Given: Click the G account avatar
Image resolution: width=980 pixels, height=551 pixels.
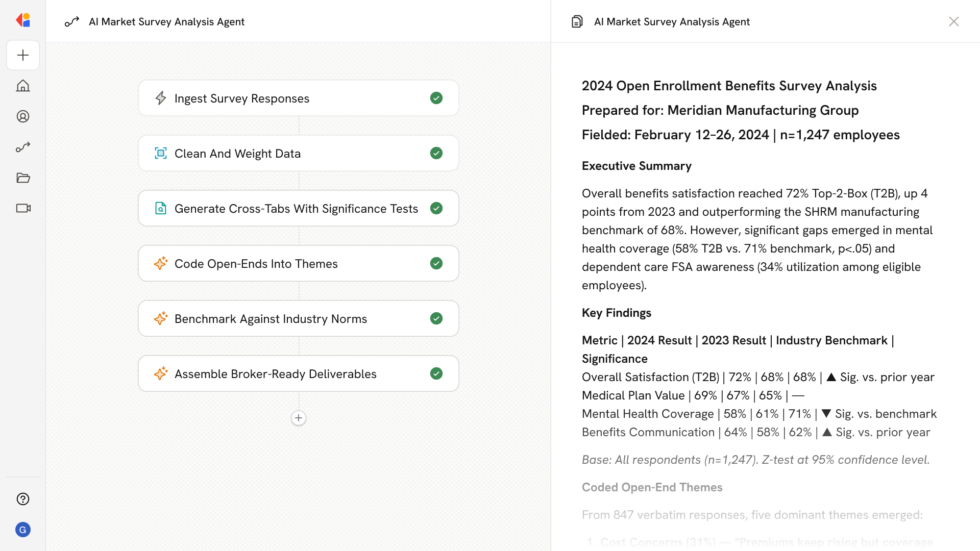Looking at the screenshot, I should (23, 530).
